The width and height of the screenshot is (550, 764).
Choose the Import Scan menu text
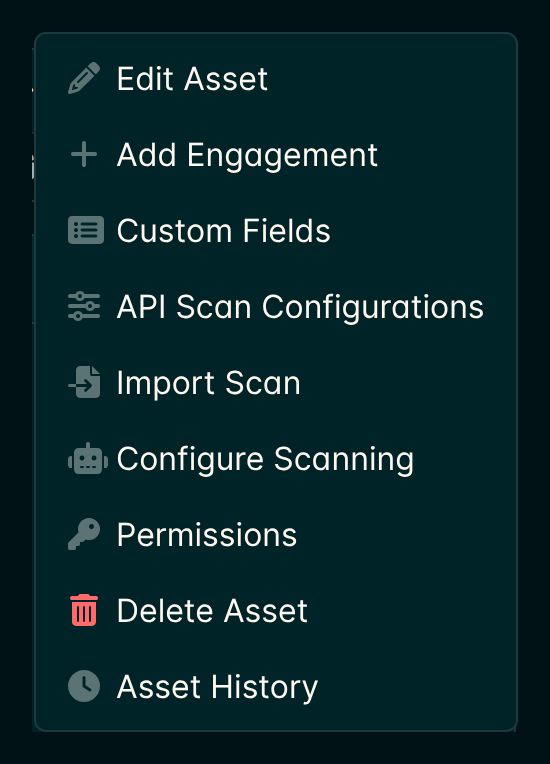(209, 383)
